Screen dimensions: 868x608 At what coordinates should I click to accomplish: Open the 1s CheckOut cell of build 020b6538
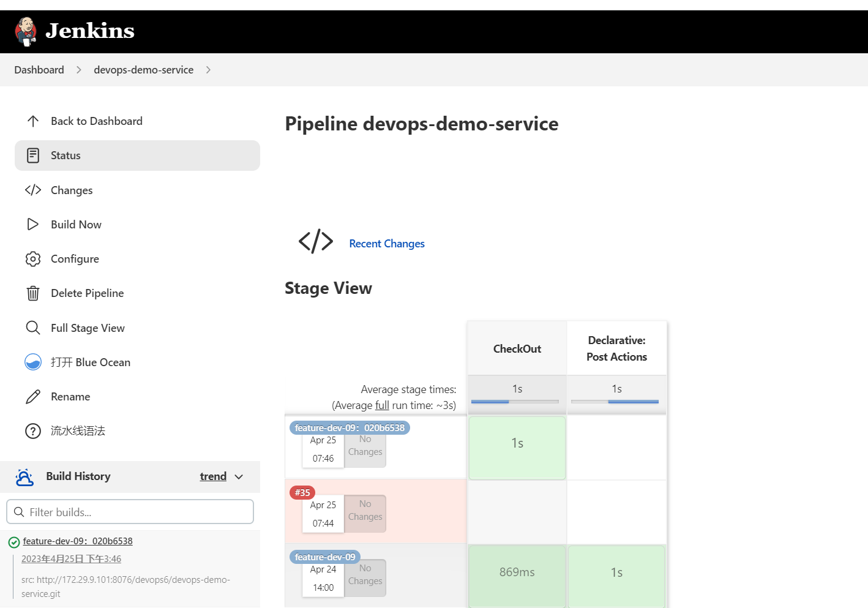[517, 448]
